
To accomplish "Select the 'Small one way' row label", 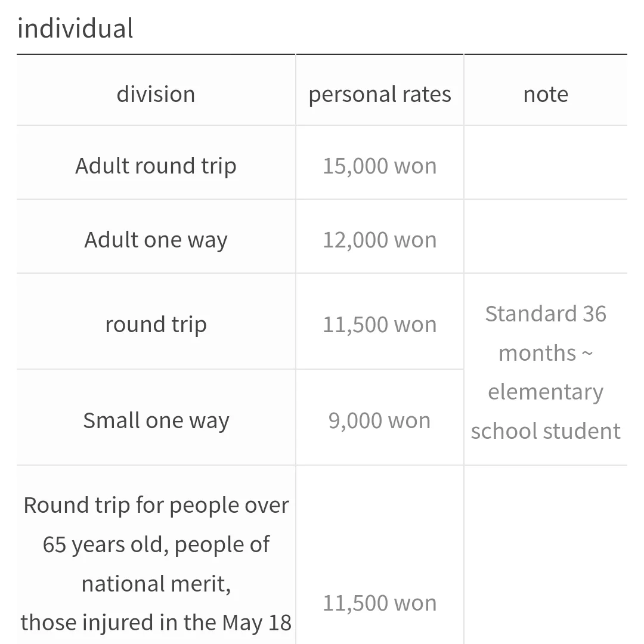I will [x=156, y=420].
